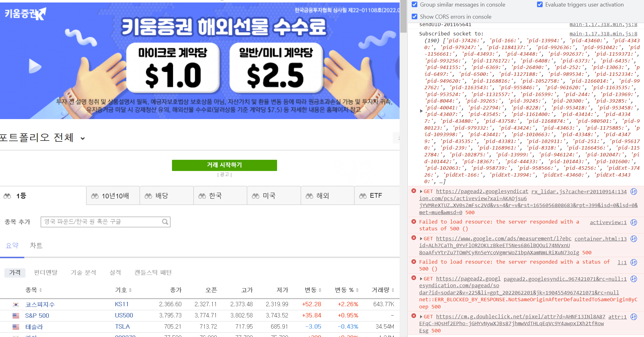
Task: Open the 포트폴리오 전체 dropdown chevron
Action: click(83, 138)
